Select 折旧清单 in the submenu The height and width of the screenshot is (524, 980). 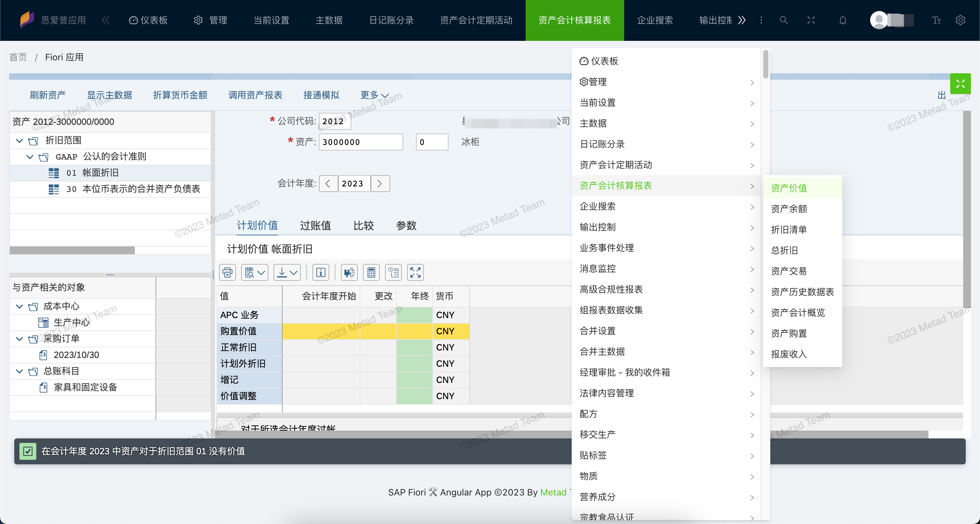[x=788, y=230]
